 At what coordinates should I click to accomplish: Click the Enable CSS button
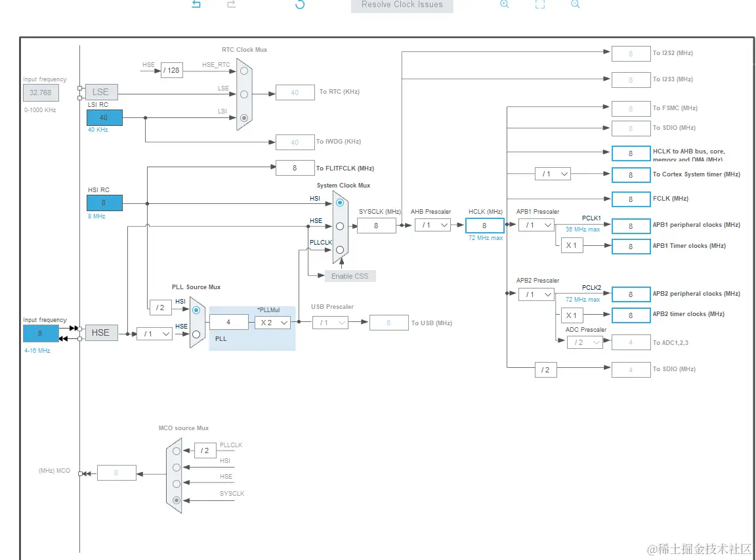pos(350,276)
